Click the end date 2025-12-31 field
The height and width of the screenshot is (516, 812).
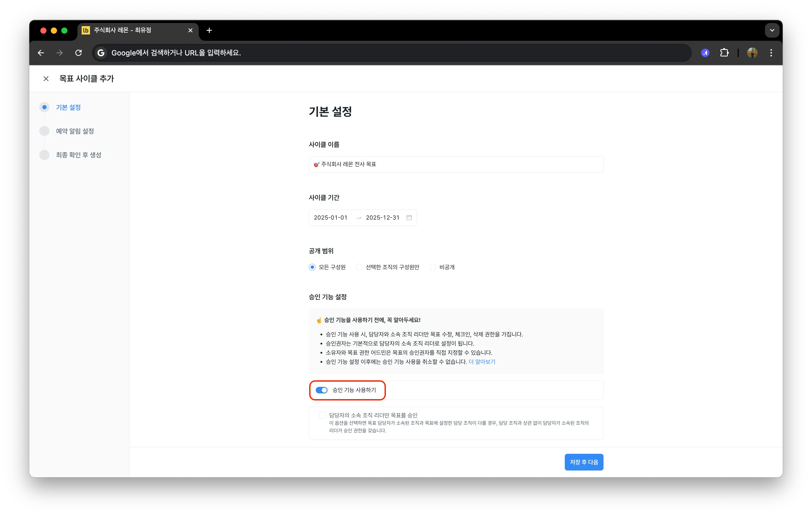382,218
